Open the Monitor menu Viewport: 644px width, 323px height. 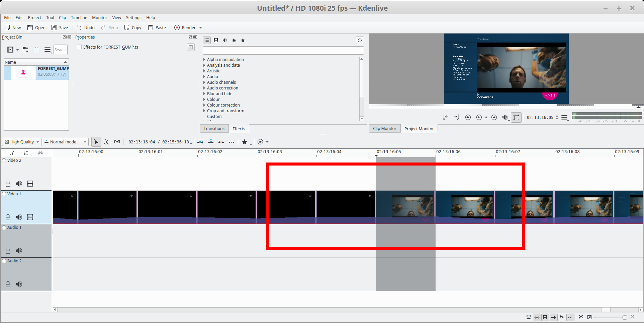(100, 18)
